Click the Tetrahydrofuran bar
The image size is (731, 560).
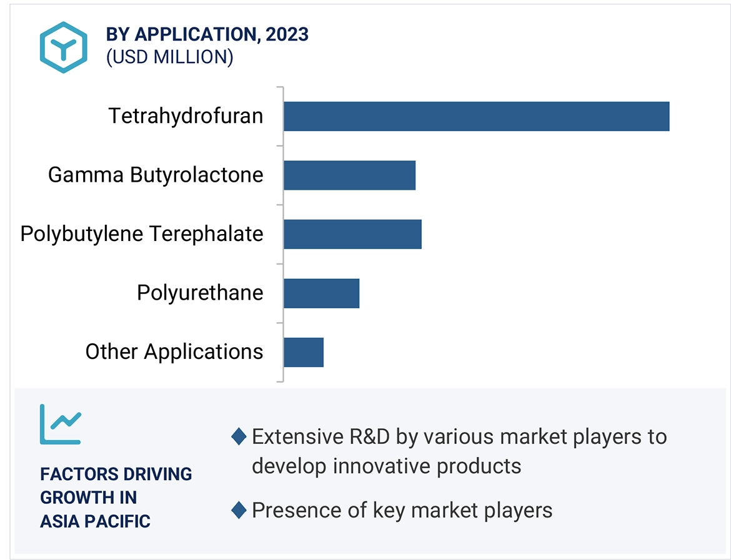pos(476,116)
